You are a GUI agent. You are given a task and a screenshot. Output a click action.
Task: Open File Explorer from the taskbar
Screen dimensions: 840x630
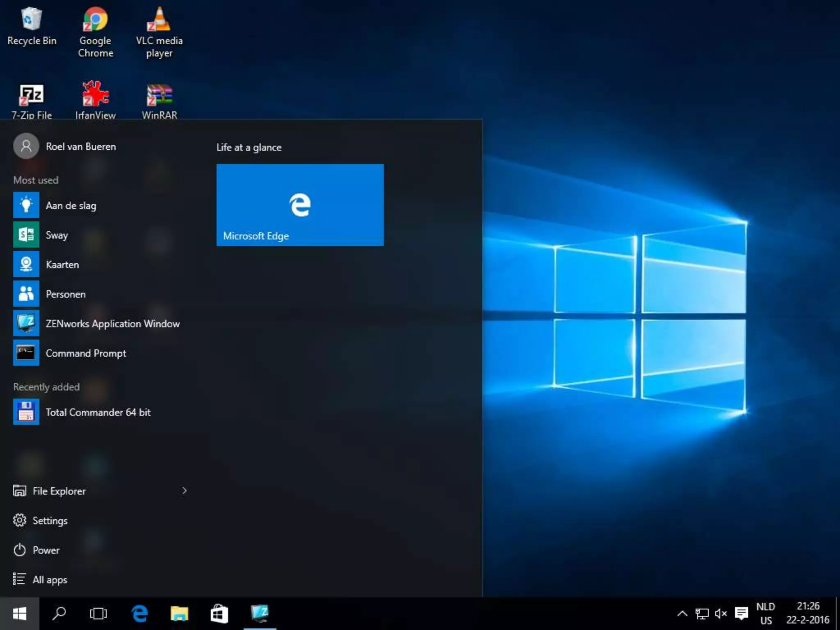click(179, 614)
